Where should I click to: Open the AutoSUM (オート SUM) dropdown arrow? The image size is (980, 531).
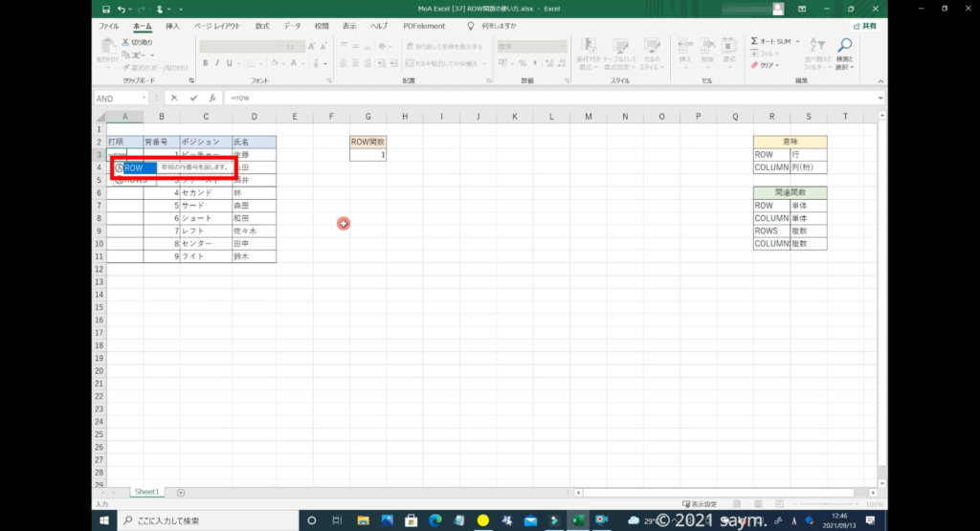click(796, 42)
